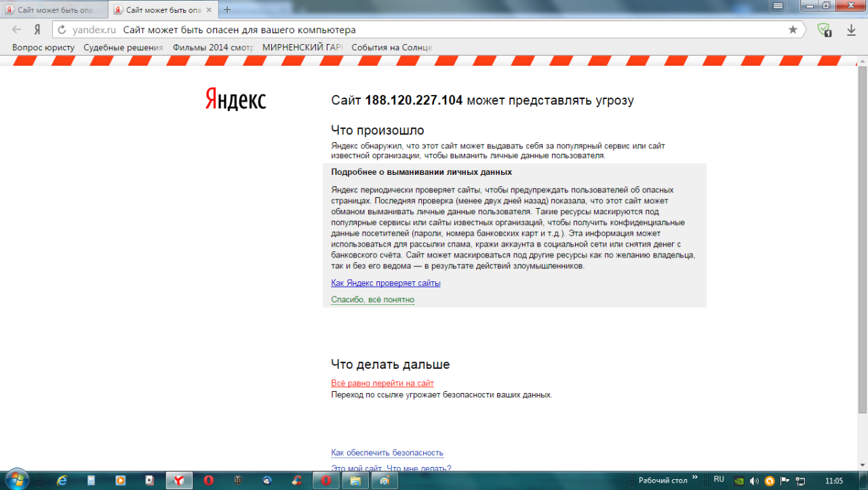Go back with the back arrow
Viewport: 868px width, 490px height.
[x=17, y=30]
